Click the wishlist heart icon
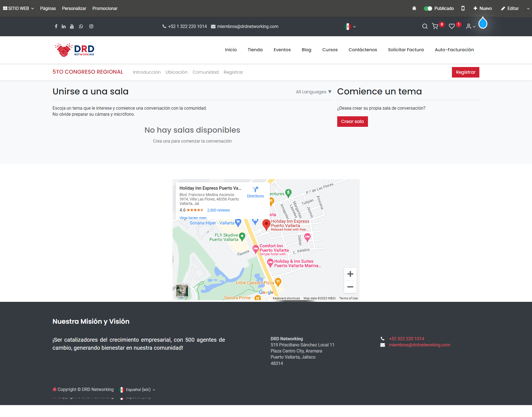 (x=452, y=26)
